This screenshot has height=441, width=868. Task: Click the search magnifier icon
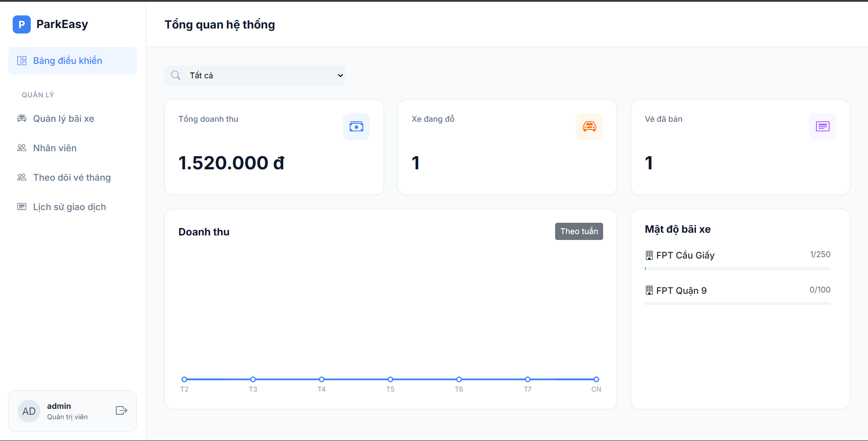click(x=176, y=75)
